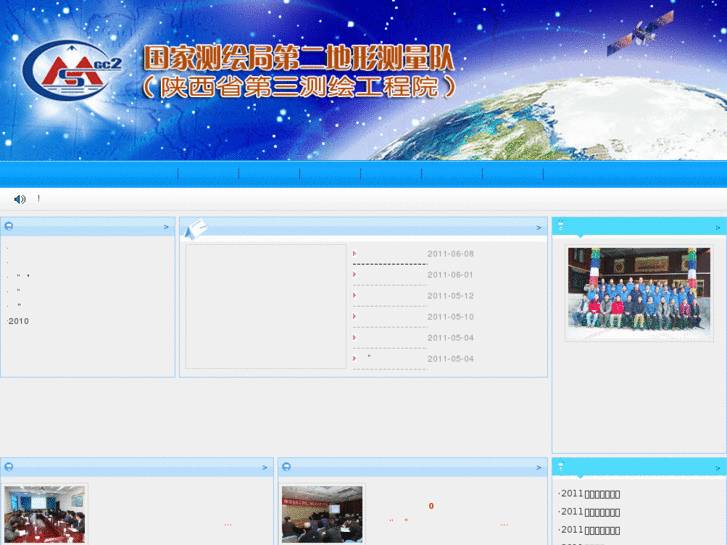Viewport: 727px width, 545px height.
Task: Open more via the bottom-left meeting panel's arrow
Action: 265,468
